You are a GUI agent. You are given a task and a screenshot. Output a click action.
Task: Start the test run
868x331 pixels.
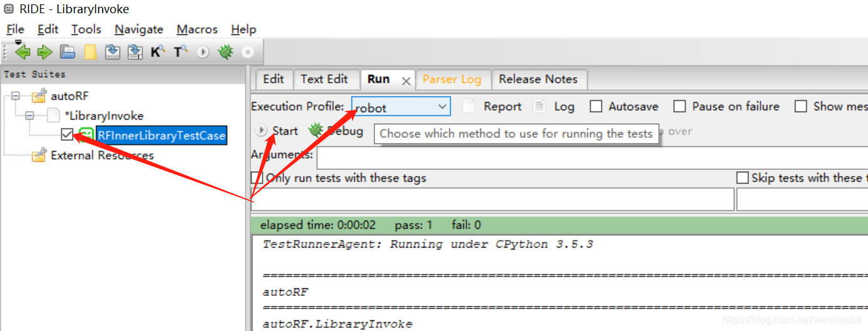pos(277,131)
